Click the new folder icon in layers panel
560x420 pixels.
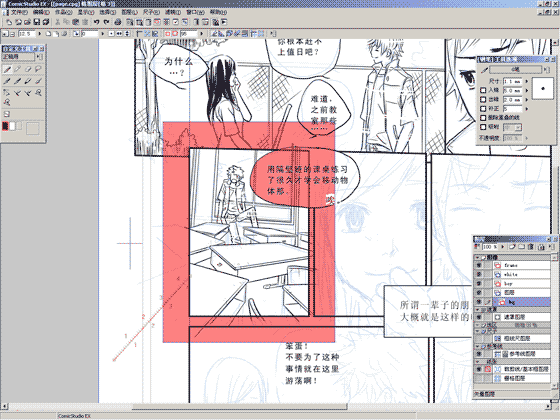[x=522, y=247]
